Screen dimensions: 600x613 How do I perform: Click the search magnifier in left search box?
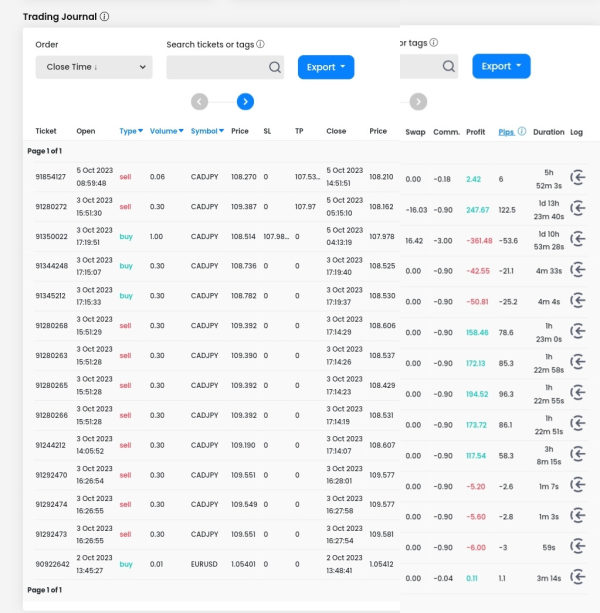coord(275,67)
